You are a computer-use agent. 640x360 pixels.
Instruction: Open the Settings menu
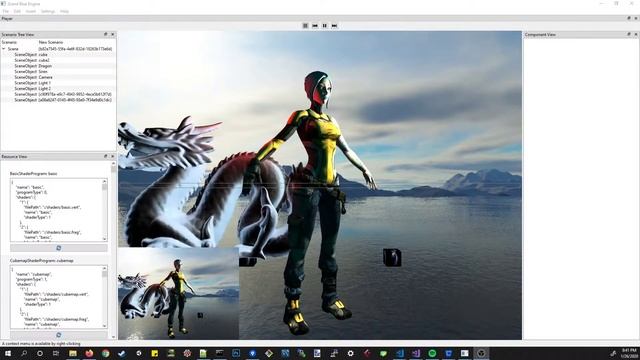tap(48, 11)
